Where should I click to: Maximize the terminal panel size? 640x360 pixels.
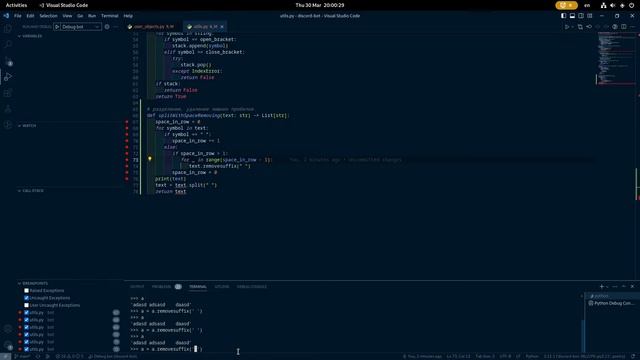coord(624,287)
